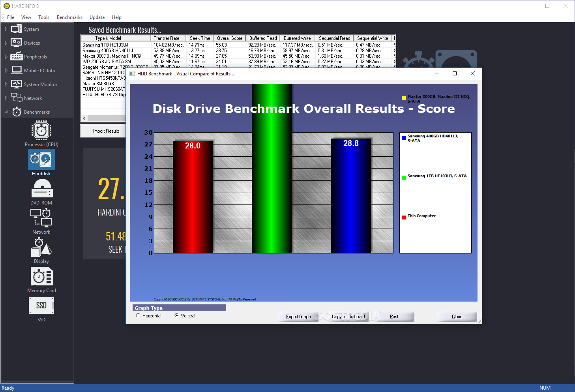Viewport: 575px width, 392px height.
Task: Select the Maxtor 300GB, Maxline III NCQ row
Action: tap(238, 56)
